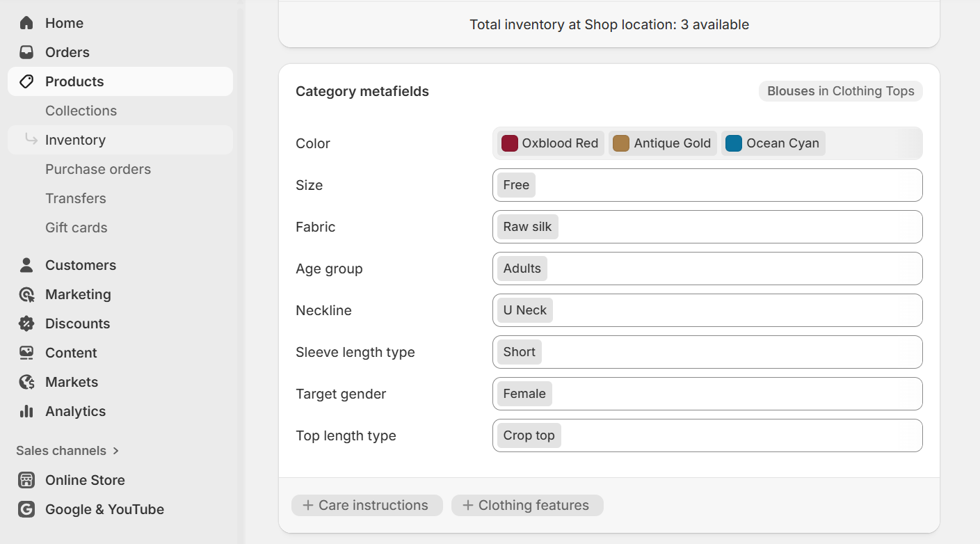The height and width of the screenshot is (544, 980).
Task: Click the Raw silk fabric tag
Action: pos(527,227)
